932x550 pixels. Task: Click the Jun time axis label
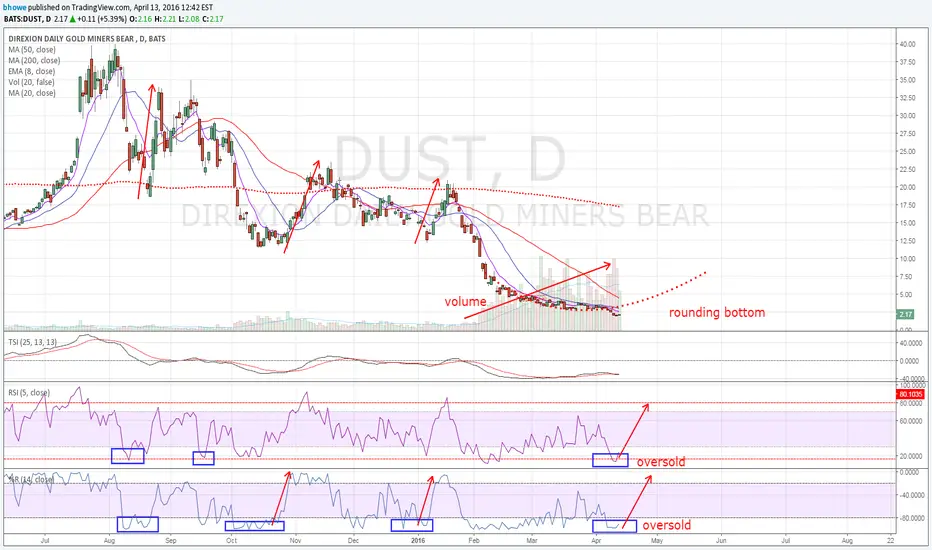tap(721, 540)
